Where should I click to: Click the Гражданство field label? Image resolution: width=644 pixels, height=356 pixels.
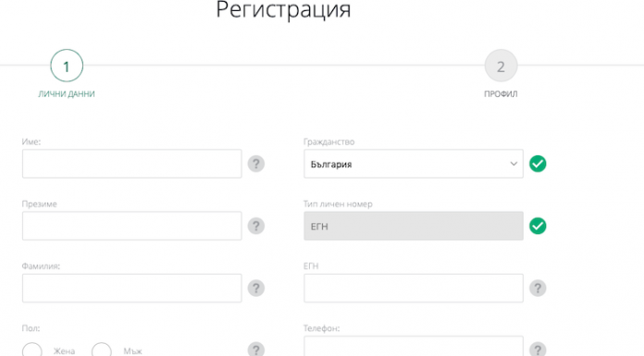(328, 142)
